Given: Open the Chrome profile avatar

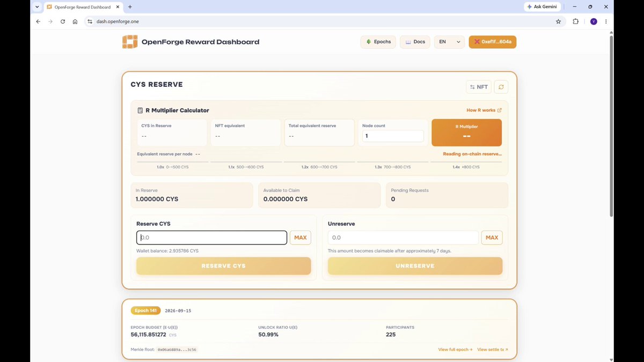Looking at the screenshot, I should 594,21.
